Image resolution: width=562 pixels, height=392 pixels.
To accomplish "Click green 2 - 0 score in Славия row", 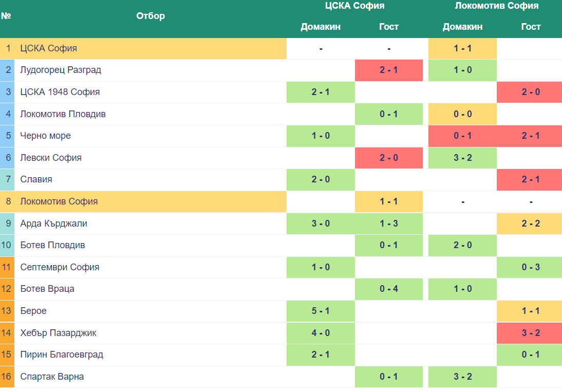I will pos(321,180).
